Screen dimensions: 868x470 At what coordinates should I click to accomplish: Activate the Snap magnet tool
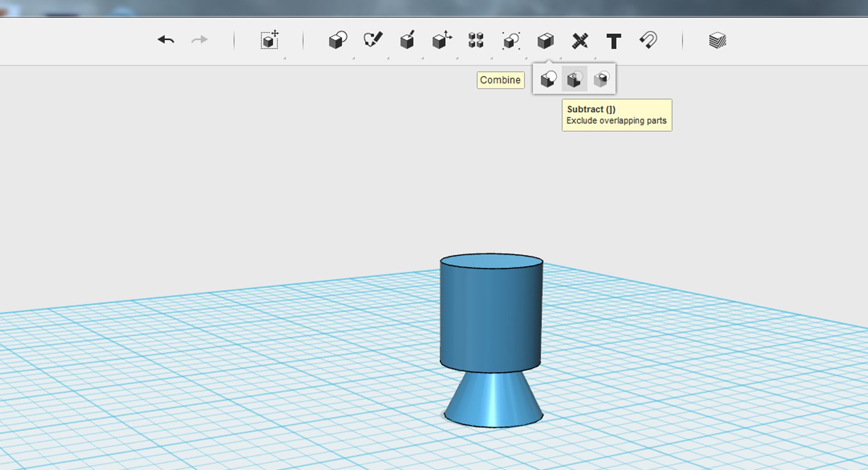pyautogui.click(x=648, y=40)
